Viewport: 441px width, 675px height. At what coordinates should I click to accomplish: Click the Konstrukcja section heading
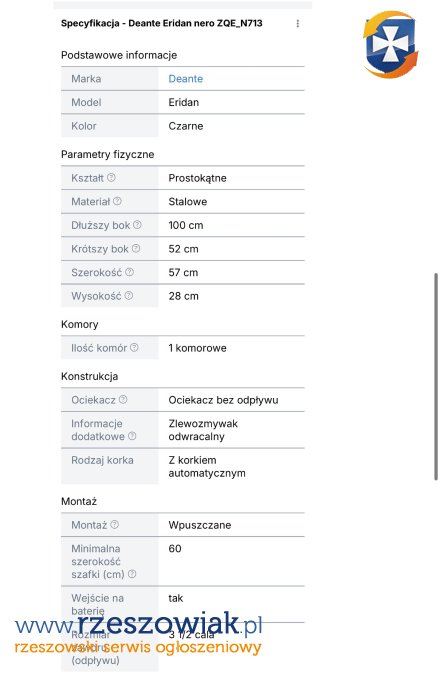pyautogui.click(x=89, y=376)
